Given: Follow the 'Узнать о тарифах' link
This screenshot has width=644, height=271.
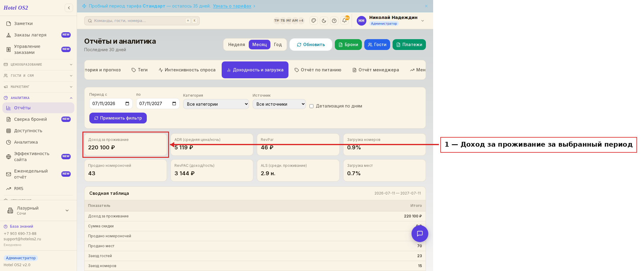Looking at the screenshot, I should 232,6.
